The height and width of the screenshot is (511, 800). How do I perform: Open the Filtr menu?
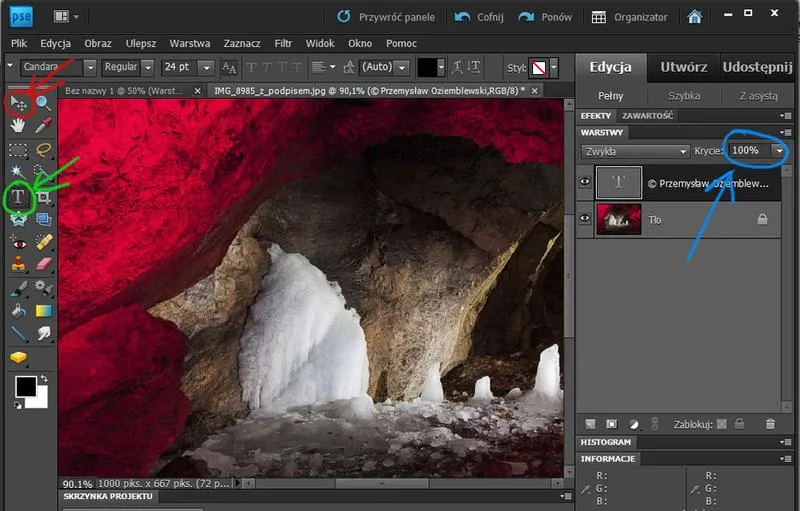283,43
